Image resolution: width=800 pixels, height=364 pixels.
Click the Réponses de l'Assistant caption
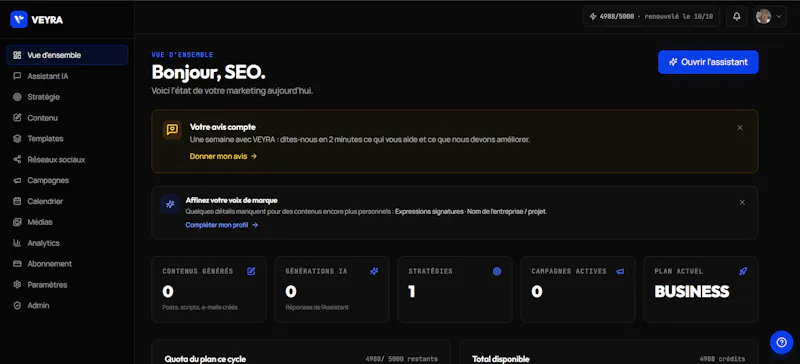(317, 307)
